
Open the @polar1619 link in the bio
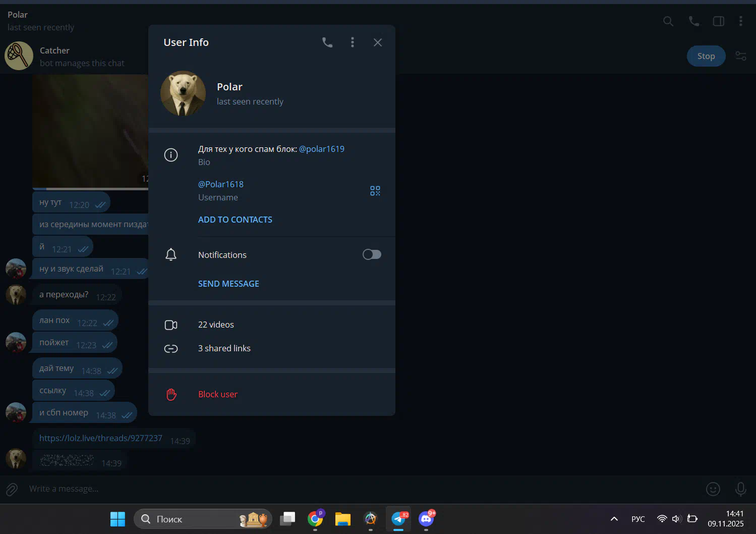coord(322,149)
